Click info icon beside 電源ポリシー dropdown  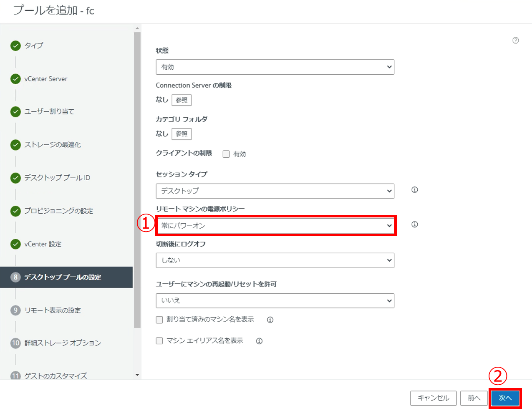[414, 224]
